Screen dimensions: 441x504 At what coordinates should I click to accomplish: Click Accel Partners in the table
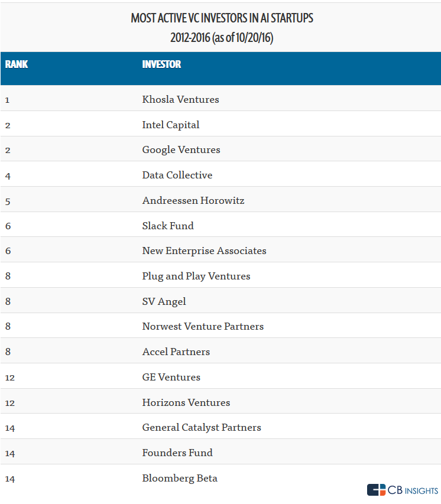[176, 352]
